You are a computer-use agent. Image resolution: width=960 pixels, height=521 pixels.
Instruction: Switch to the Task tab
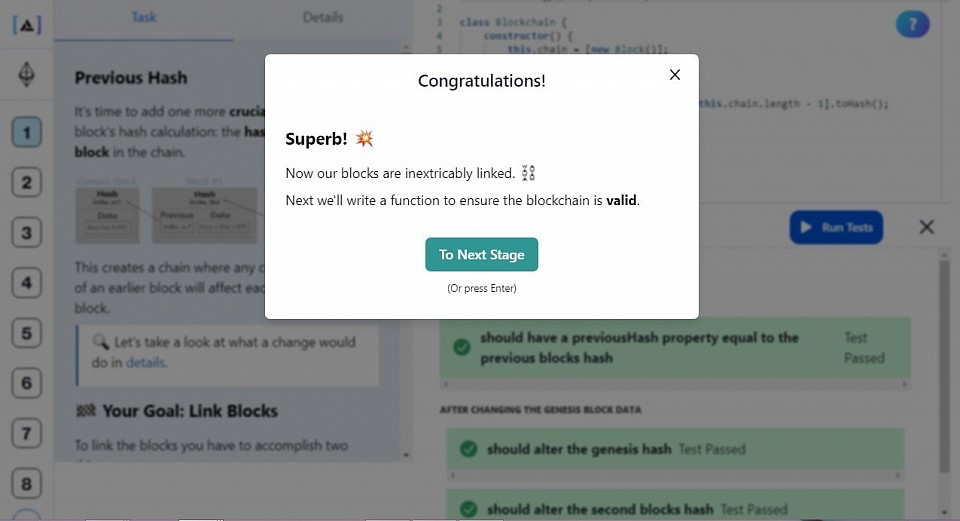(x=144, y=18)
